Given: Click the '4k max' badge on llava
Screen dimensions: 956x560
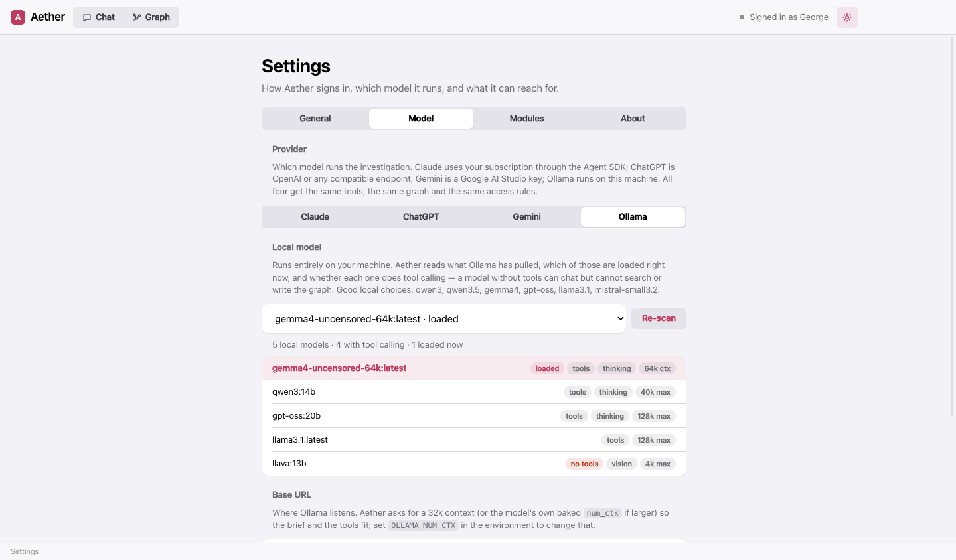Looking at the screenshot, I should click(x=658, y=464).
